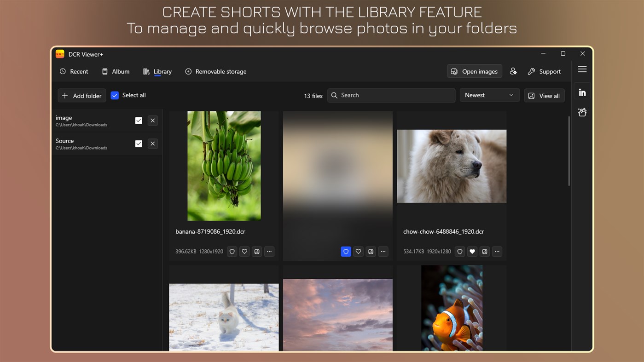
Task: Click the Add folder button
Action: [x=81, y=95]
